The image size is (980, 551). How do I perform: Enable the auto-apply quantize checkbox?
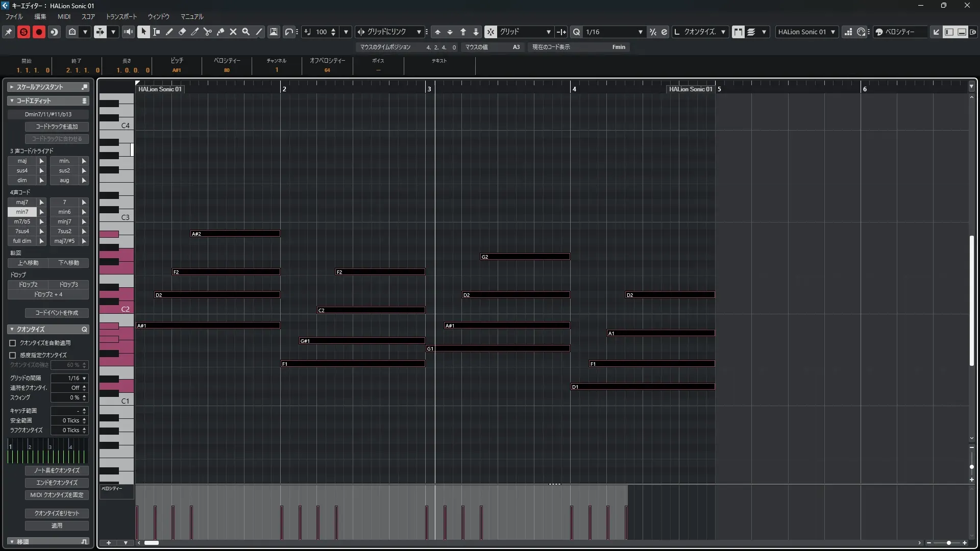coord(13,343)
